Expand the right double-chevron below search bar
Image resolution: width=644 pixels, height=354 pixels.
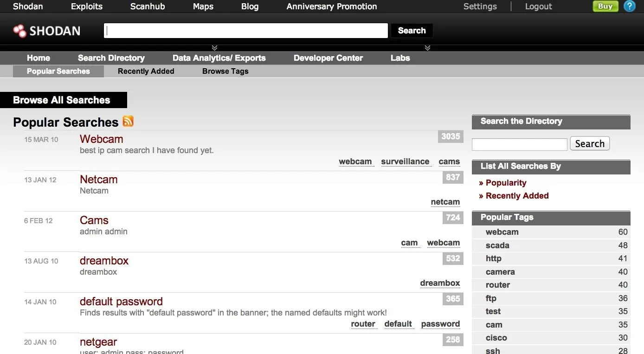point(427,48)
